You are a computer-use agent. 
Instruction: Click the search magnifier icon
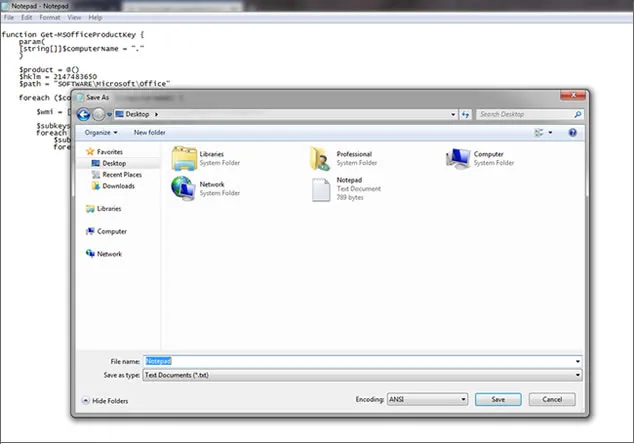(578, 114)
